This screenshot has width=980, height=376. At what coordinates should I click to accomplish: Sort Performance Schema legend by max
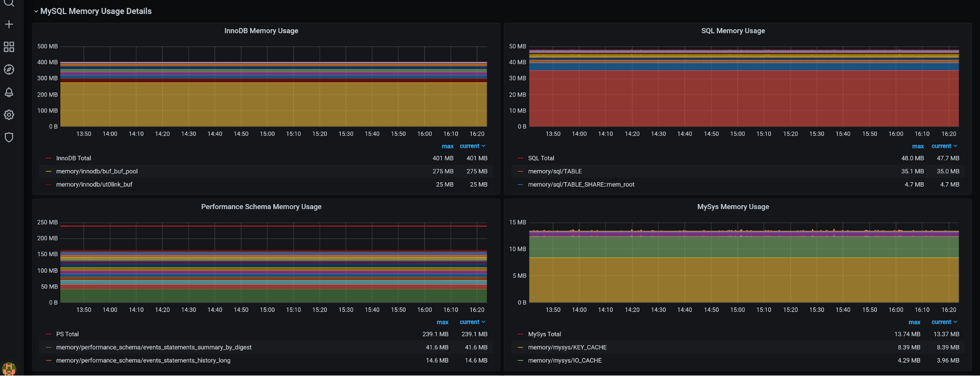442,322
